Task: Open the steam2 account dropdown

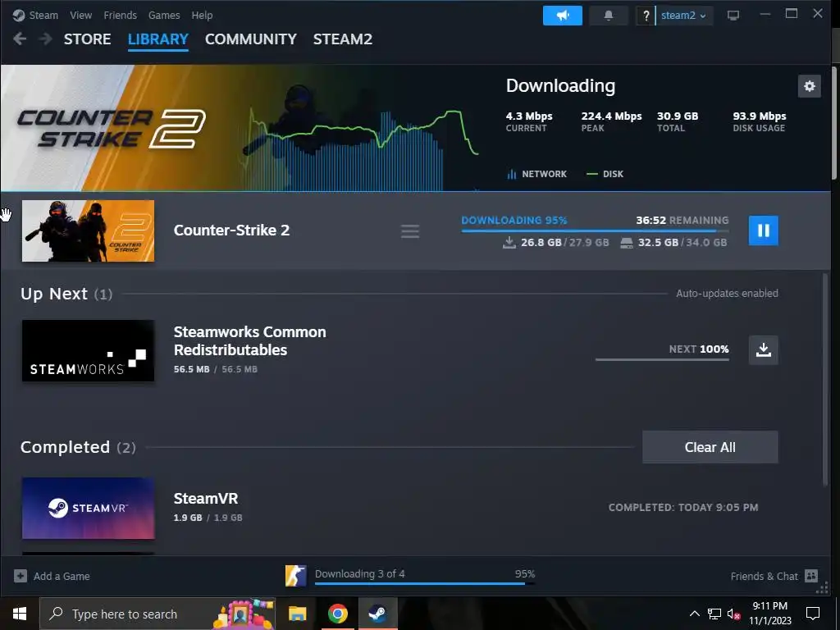Action: coord(683,16)
